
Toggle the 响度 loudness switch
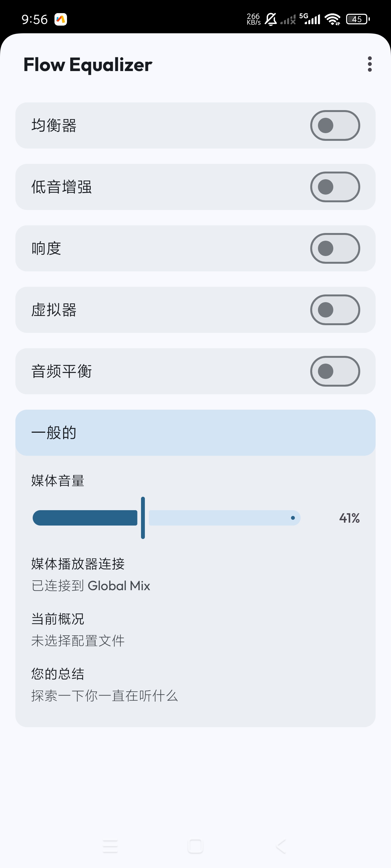click(335, 248)
